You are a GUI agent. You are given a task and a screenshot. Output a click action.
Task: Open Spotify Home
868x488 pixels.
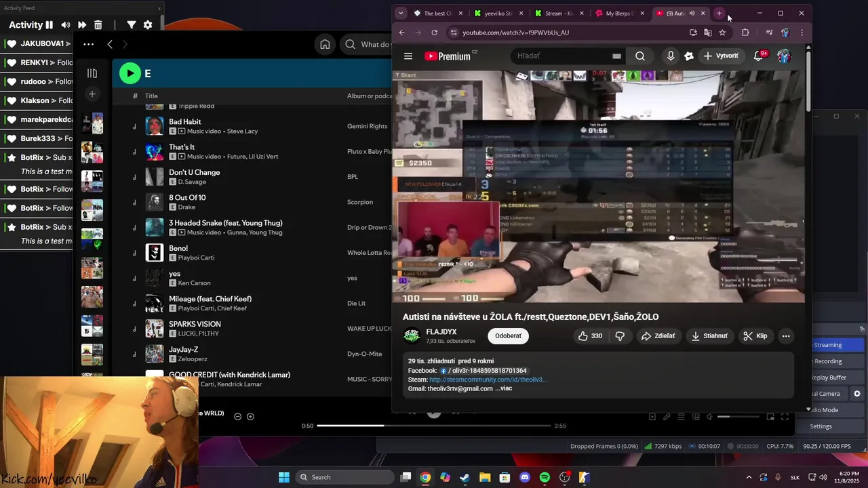pyautogui.click(x=325, y=44)
